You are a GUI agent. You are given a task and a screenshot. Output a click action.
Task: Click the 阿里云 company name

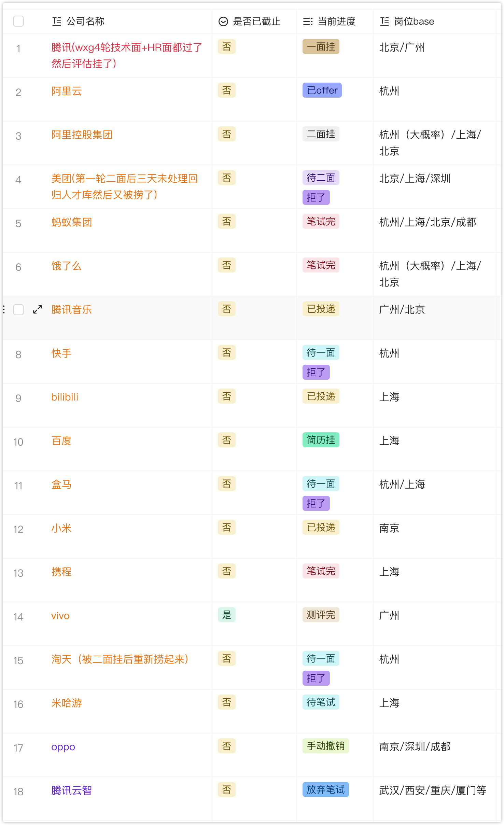pyautogui.click(x=67, y=91)
